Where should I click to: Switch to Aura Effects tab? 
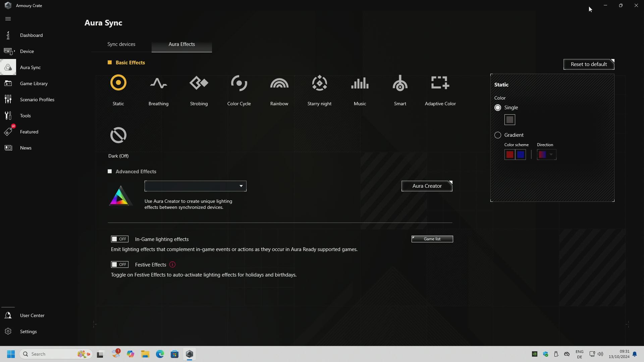pos(181,44)
